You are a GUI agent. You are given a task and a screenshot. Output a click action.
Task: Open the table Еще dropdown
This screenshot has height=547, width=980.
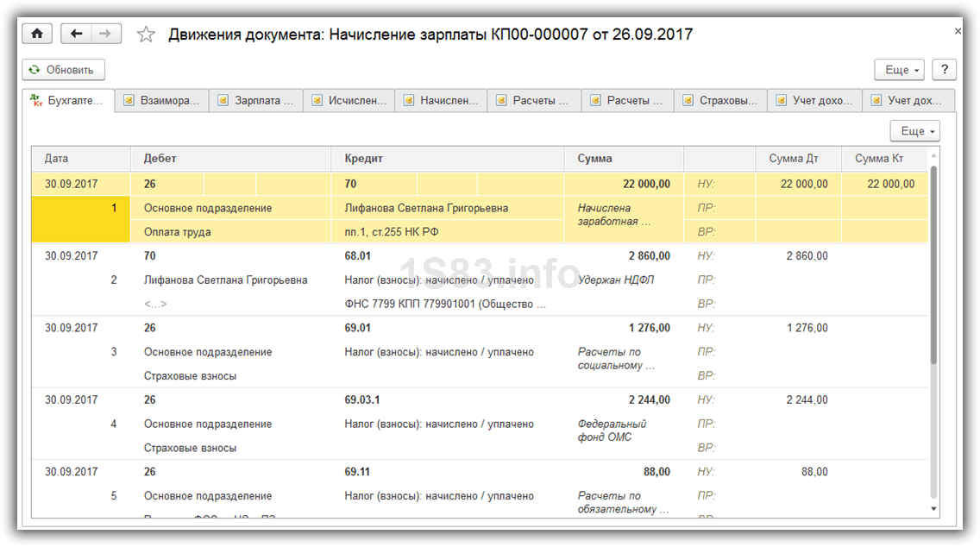coord(915,130)
